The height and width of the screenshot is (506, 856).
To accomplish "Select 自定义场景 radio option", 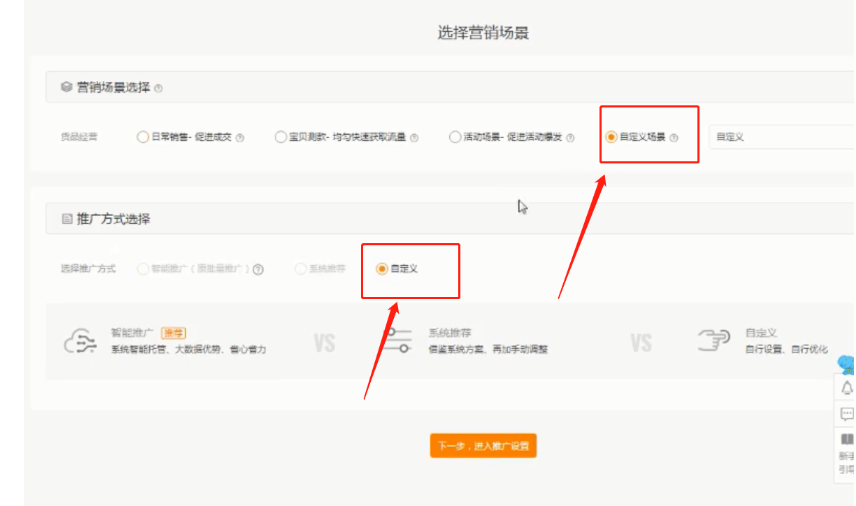I will pyautogui.click(x=611, y=137).
